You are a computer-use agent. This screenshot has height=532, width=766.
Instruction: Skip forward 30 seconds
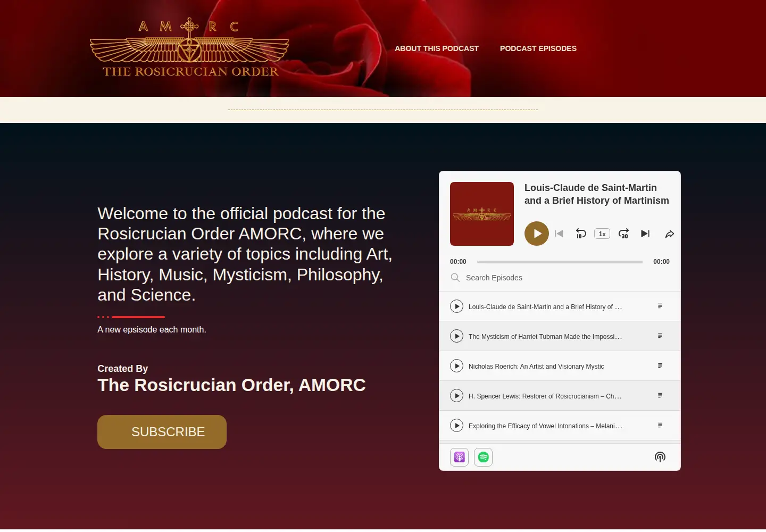click(x=624, y=234)
